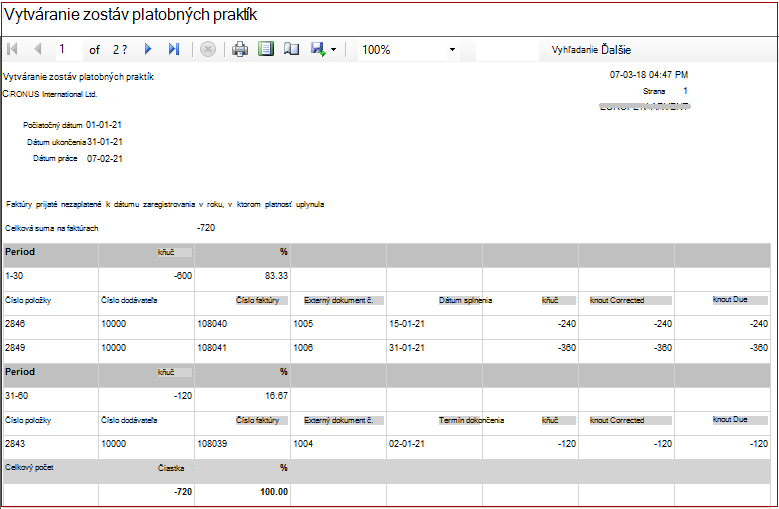Click the Ďalšie next link
Screen dimensions: 779x509
616,50
